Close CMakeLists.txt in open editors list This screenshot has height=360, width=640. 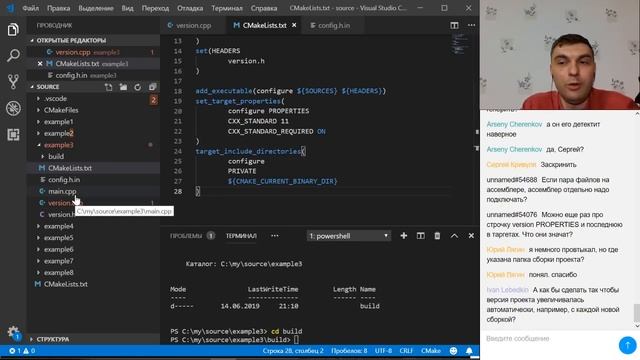click(x=40, y=64)
